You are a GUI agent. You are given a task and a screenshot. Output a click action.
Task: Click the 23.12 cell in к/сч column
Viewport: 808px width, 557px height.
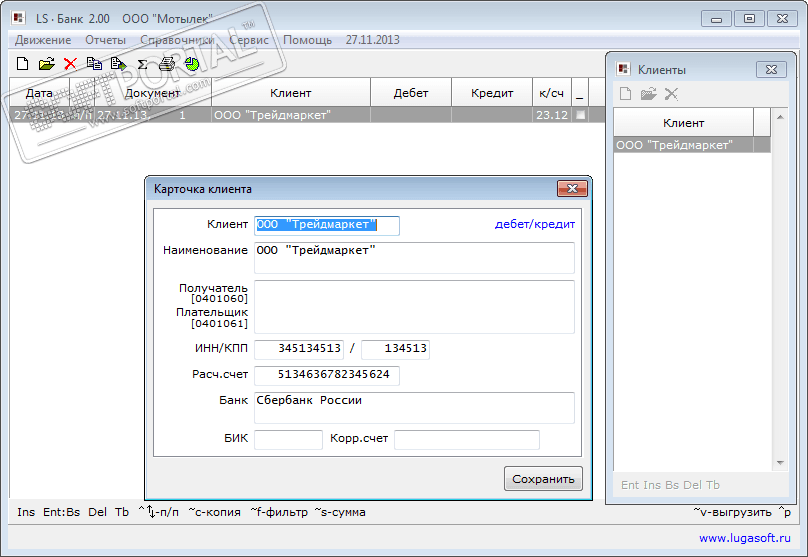click(x=551, y=115)
